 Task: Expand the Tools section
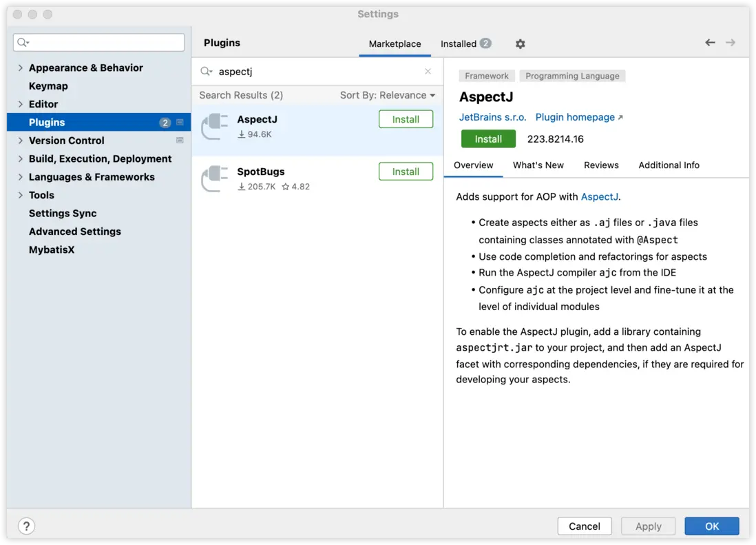click(20, 196)
